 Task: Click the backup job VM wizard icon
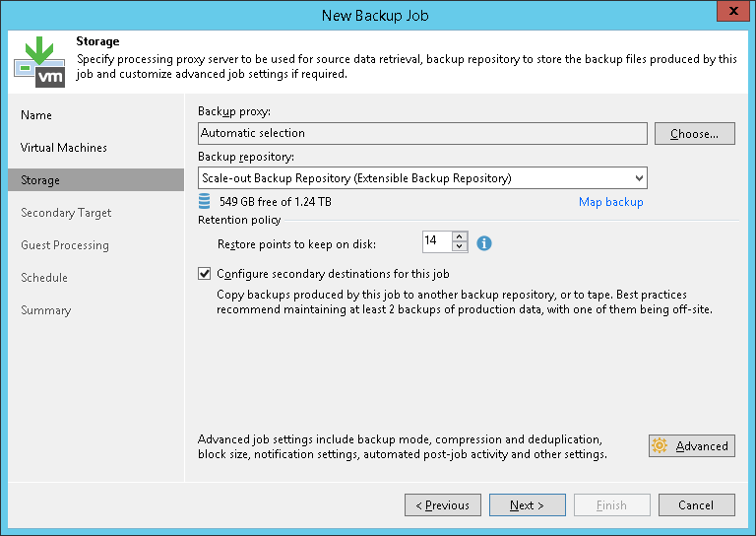pyautogui.click(x=39, y=61)
